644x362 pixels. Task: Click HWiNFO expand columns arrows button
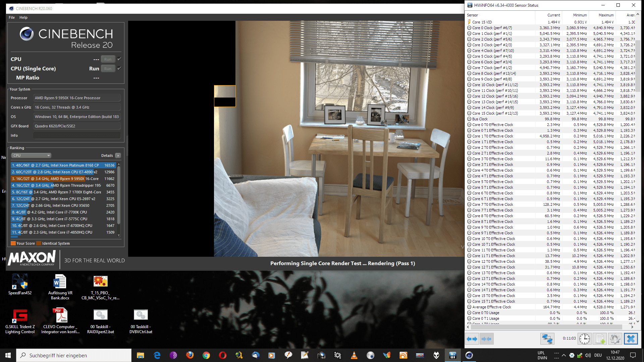tap(472, 339)
